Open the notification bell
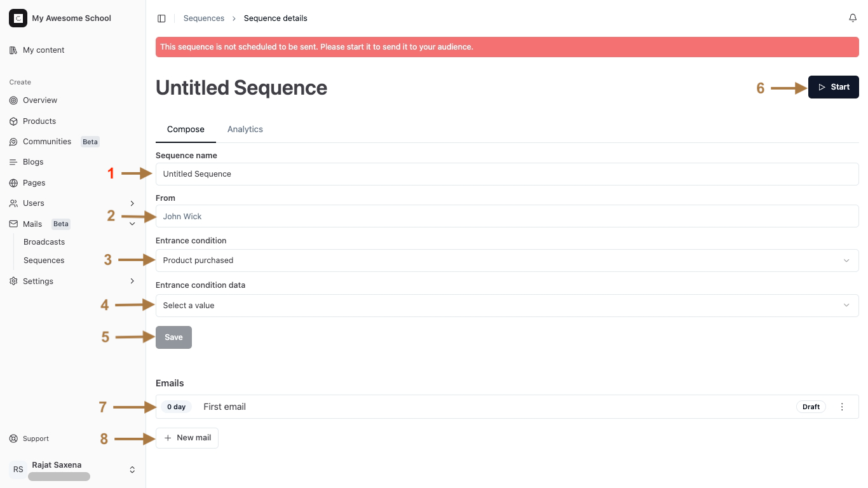This screenshot has width=868, height=488. click(x=853, y=18)
